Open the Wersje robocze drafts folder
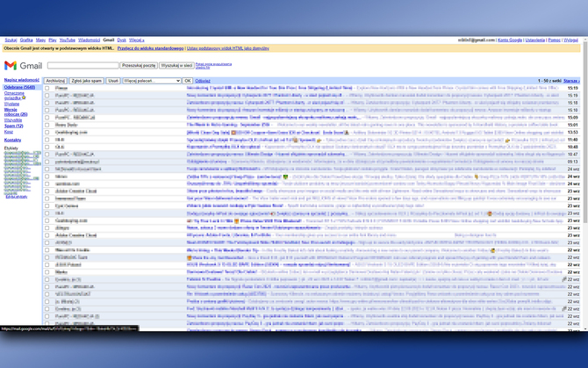 [x=16, y=112]
